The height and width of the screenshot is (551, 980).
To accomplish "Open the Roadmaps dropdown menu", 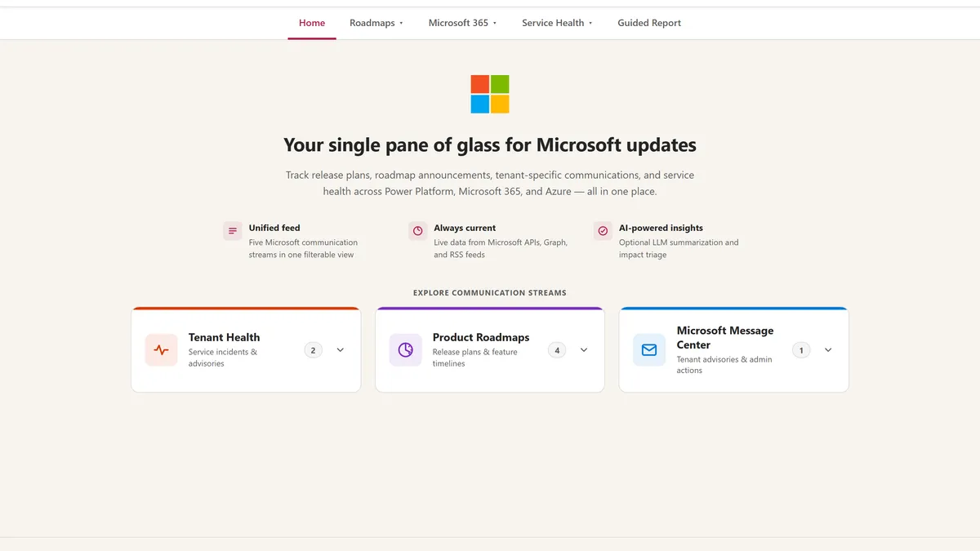I will (376, 23).
